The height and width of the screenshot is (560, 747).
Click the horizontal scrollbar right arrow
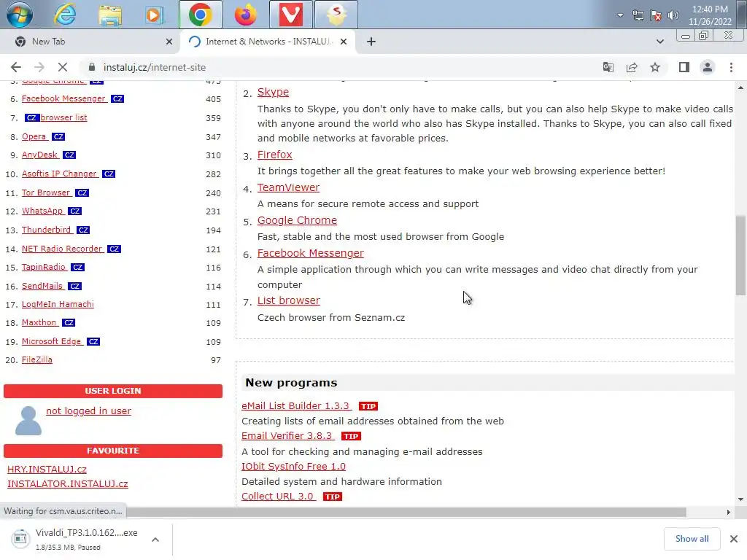pyautogui.click(x=728, y=512)
